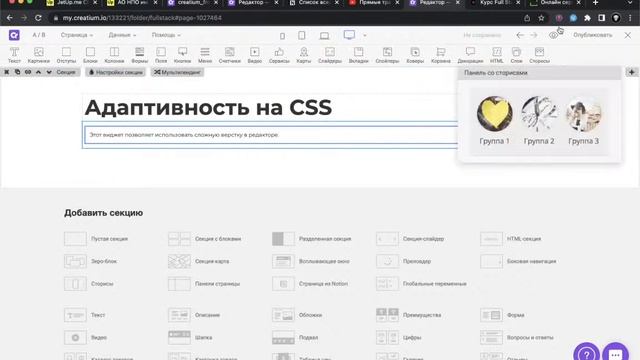
Task: Open the Группа 2 story circle
Action: (x=539, y=114)
